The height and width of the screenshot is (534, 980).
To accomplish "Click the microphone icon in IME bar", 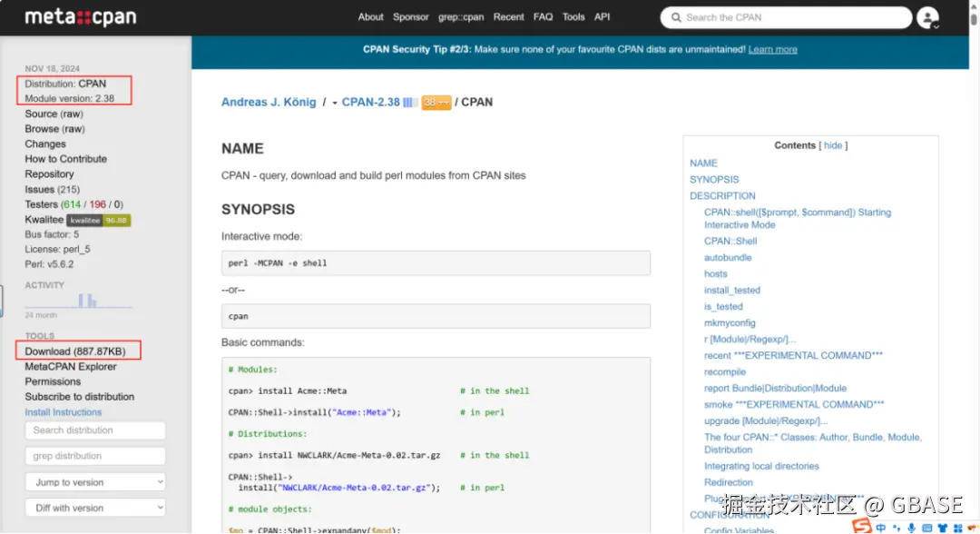I will point(912,529).
